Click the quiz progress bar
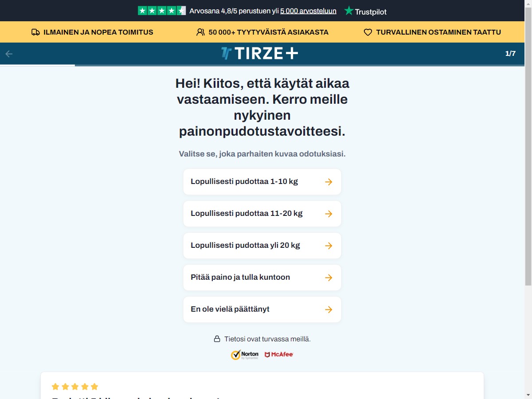The image size is (532, 399). (x=262, y=66)
